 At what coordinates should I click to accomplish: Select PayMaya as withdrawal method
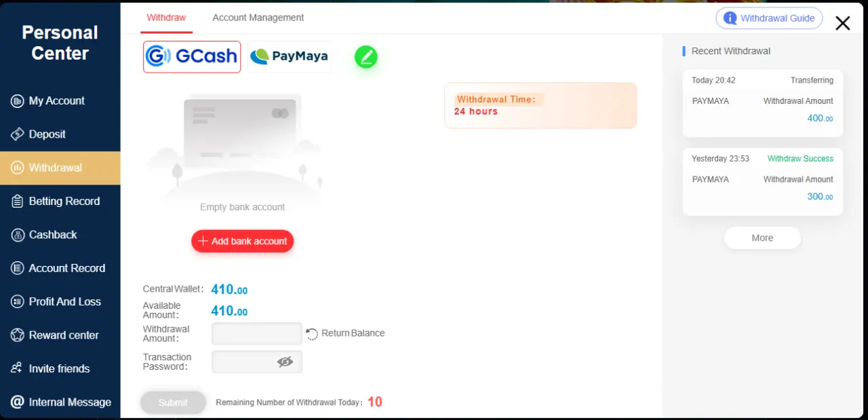[x=290, y=56]
